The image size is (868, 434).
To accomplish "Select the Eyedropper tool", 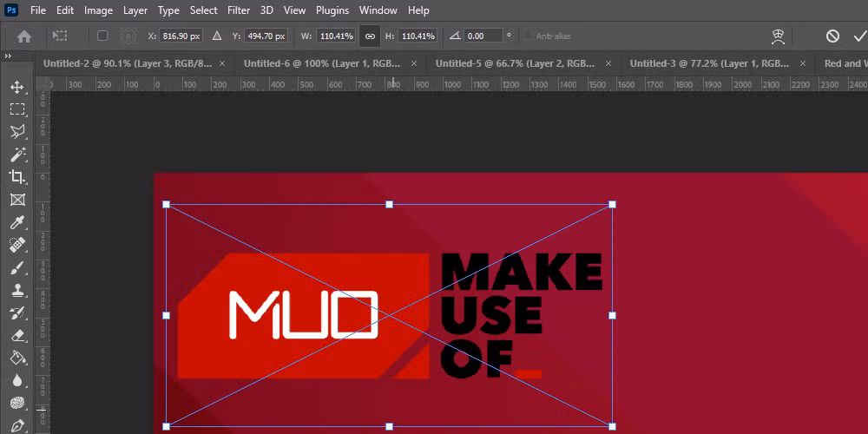I will (17, 222).
